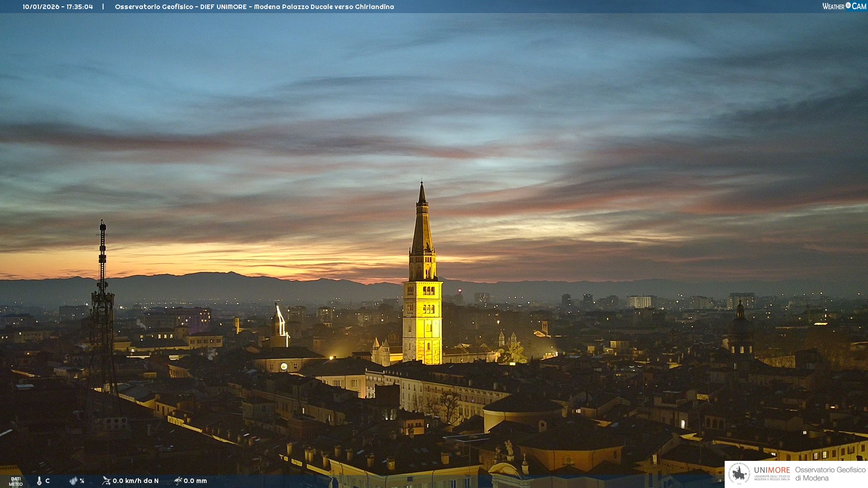Screen dimensions: 868x488
Task: Click the wind vane anemometer icon
Action: pos(106,481)
